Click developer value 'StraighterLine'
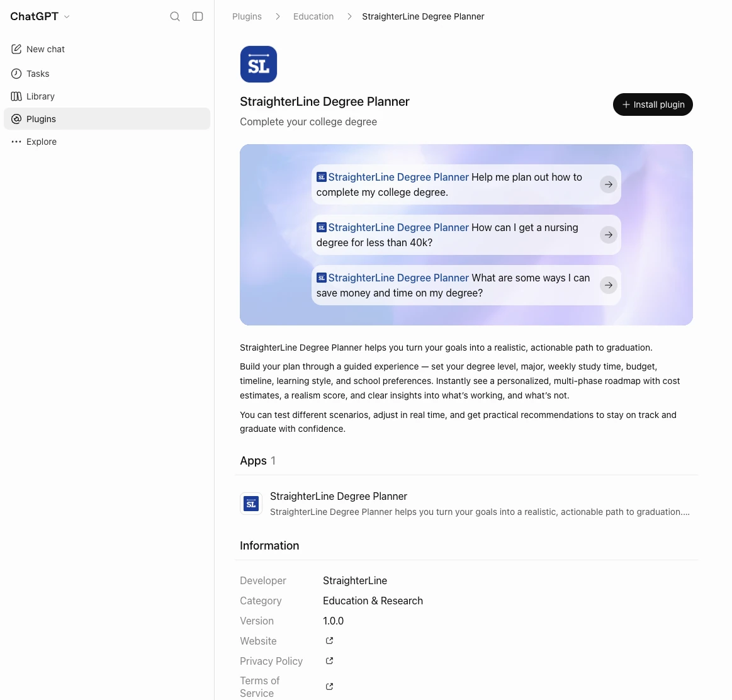 coord(355,580)
